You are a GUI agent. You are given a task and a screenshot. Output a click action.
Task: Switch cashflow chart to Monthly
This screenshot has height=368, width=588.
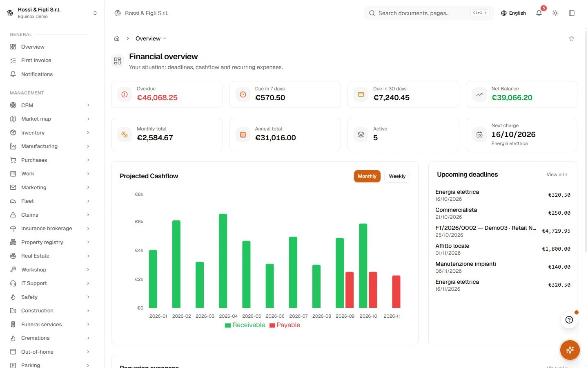367,176
